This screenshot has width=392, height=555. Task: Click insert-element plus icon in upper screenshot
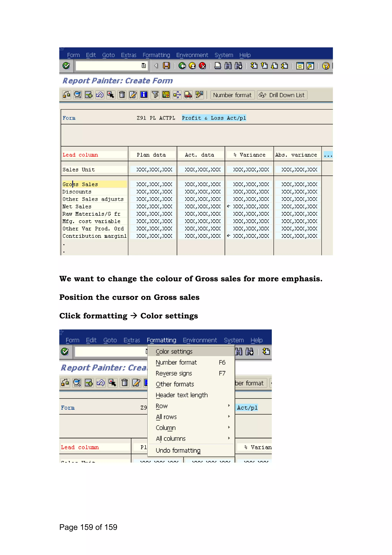click(x=89, y=95)
